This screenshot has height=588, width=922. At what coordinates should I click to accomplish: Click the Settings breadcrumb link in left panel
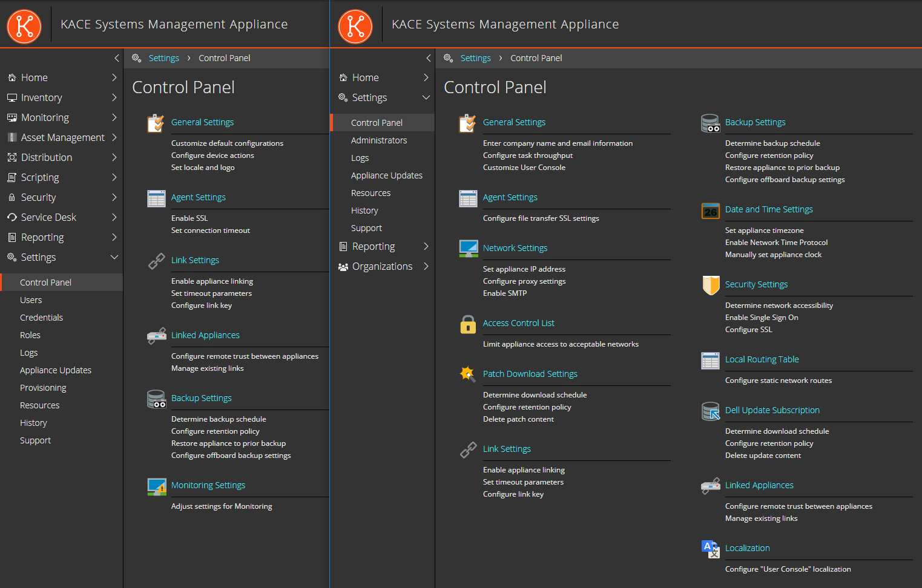click(x=164, y=58)
